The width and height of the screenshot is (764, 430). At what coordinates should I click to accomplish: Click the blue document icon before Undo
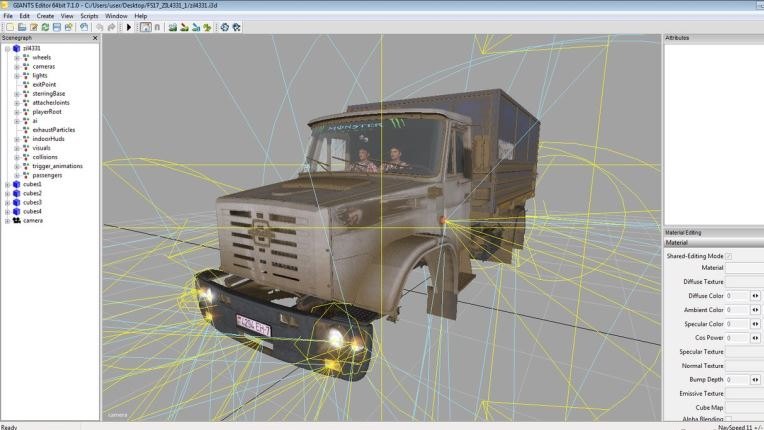pyautogui.click(x=84, y=27)
